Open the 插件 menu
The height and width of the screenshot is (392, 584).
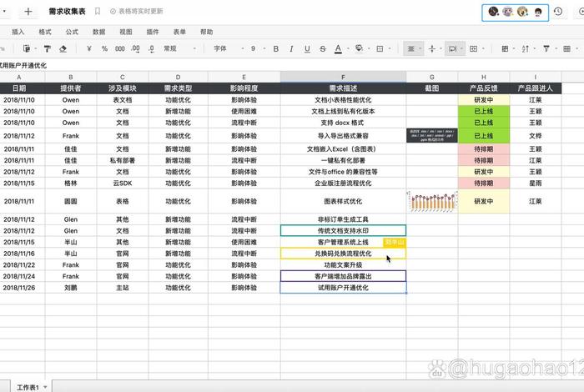pos(153,32)
